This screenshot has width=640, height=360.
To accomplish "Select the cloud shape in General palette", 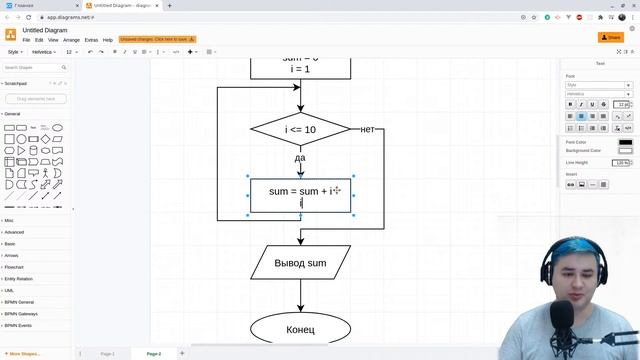I will tap(45, 150).
